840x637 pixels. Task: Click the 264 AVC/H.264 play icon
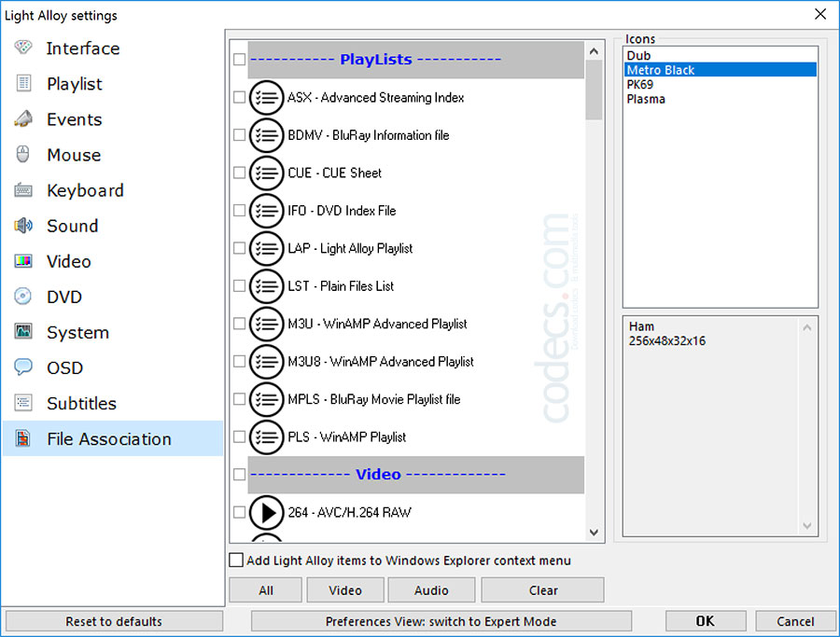pyautogui.click(x=266, y=512)
